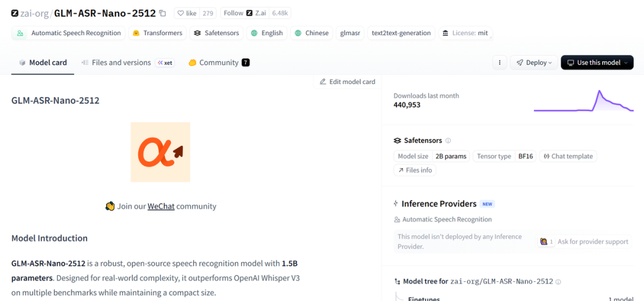Switch to the Files and versions tab
Screen dimensions: 644x301
tap(121, 63)
